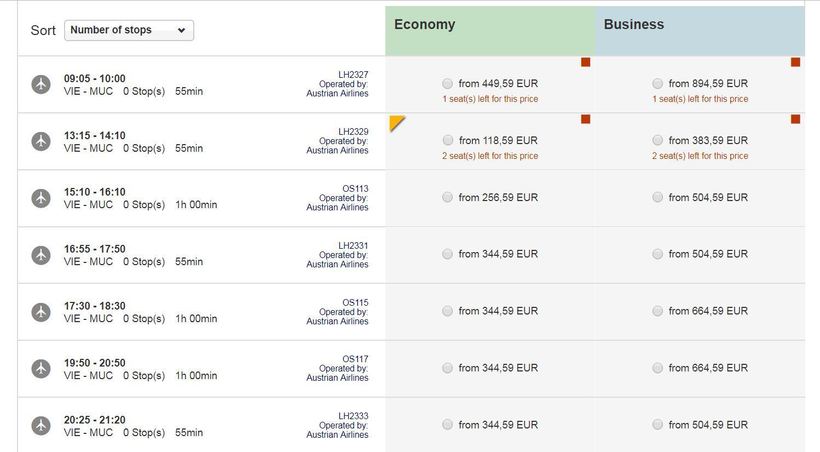Image resolution: width=820 pixels, height=452 pixels.
Task: Click the airplane icon for the 17:30 flight
Action: coord(41,312)
